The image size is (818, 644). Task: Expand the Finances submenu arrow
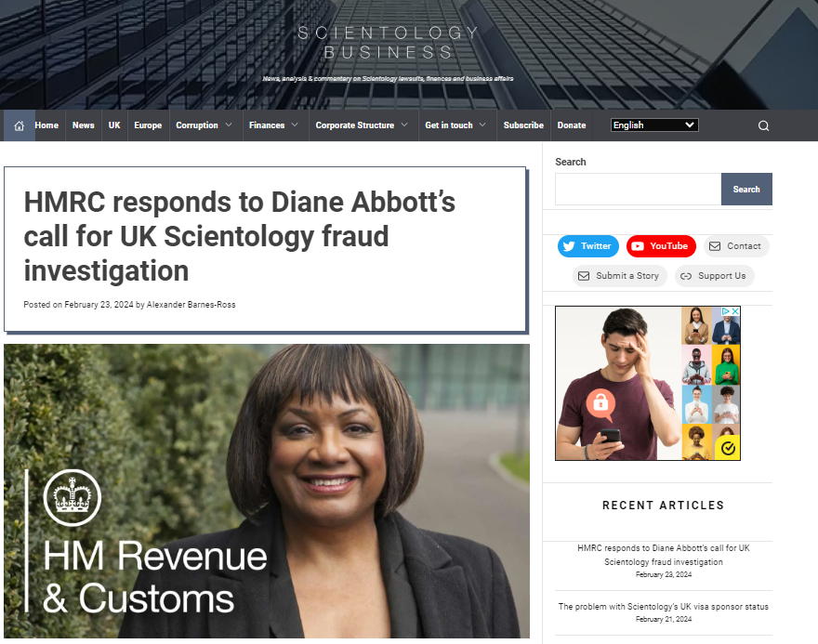[x=295, y=125]
